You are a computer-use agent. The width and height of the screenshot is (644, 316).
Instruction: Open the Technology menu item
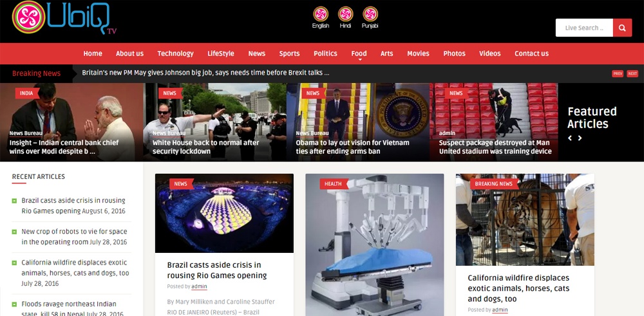click(x=175, y=53)
